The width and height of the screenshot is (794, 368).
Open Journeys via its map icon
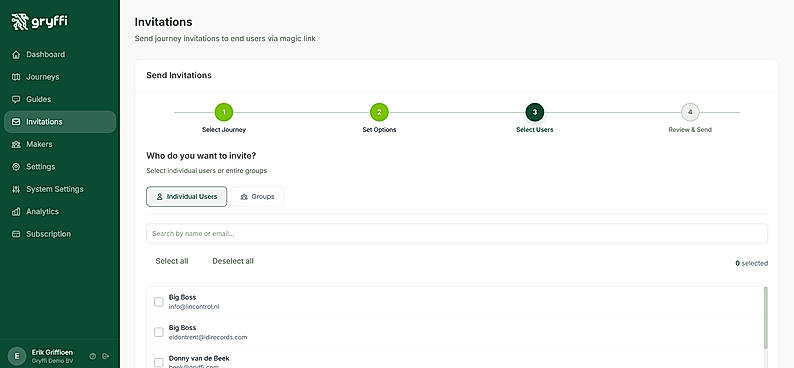click(x=16, y=77)
